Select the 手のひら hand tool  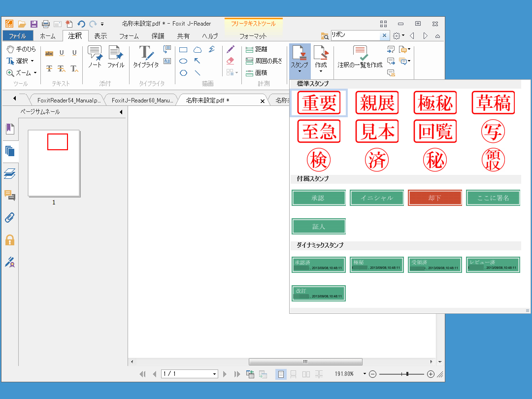coord(21,49)
